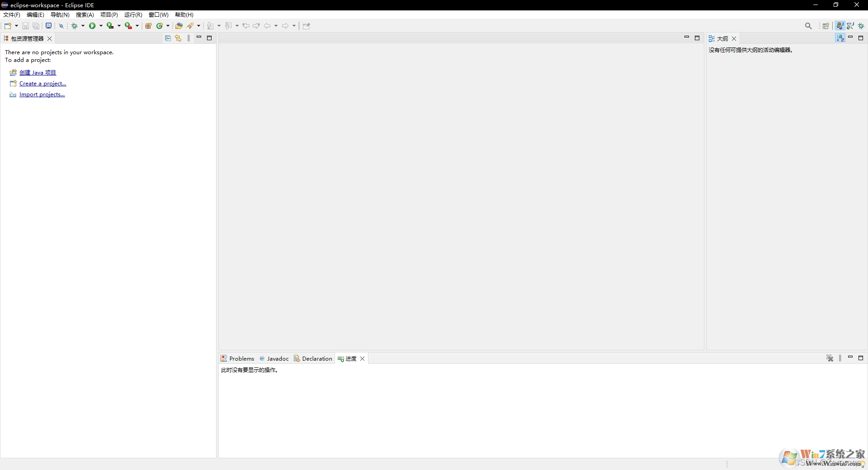The height and width of the screenshot is (470, 868).
Task: Click the Open Type toolbar icon
Action: (179, 26)
